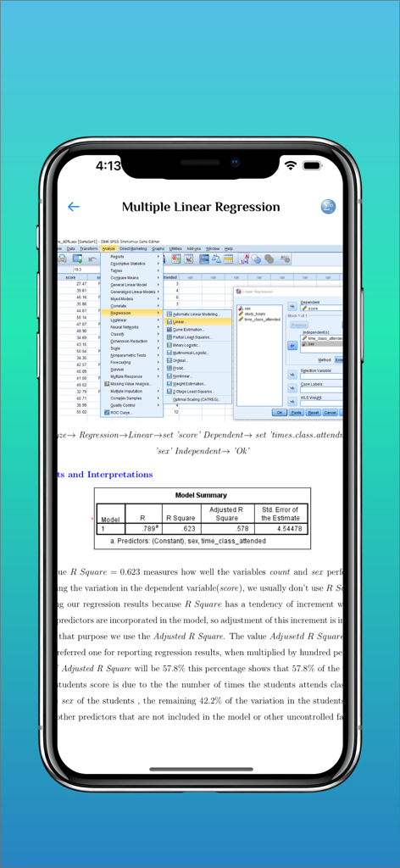
Task: Click the blue arrow button beside Independent(s) list
Action: coord(292,345)
